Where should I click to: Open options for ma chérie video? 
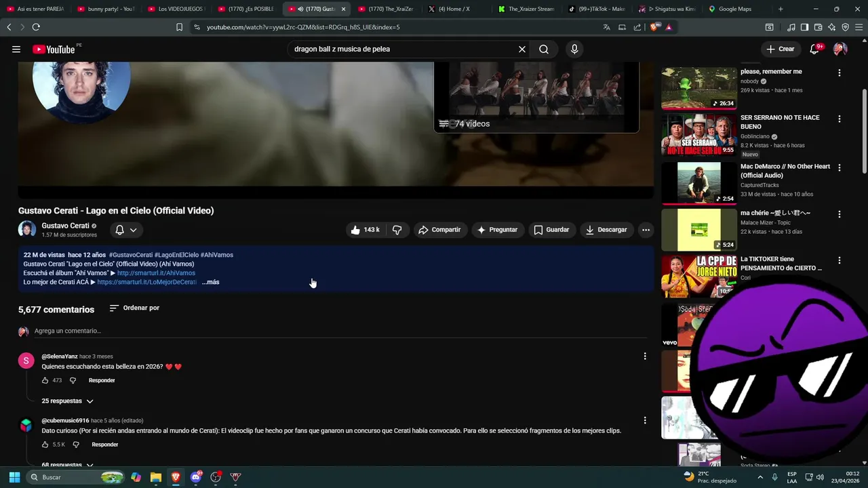840,214
